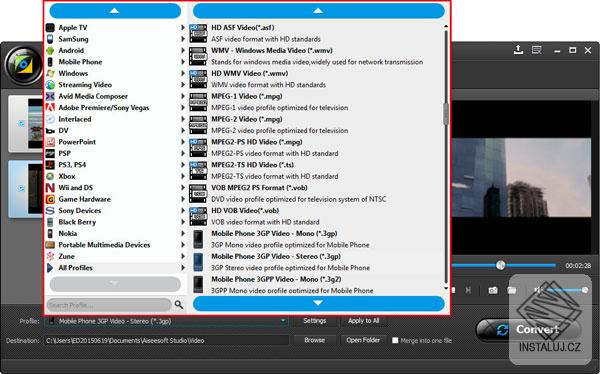Enable Merge into one file checkbox
Image resolution: width=600 pixels, height=374 pixels.
coord(395,340)
